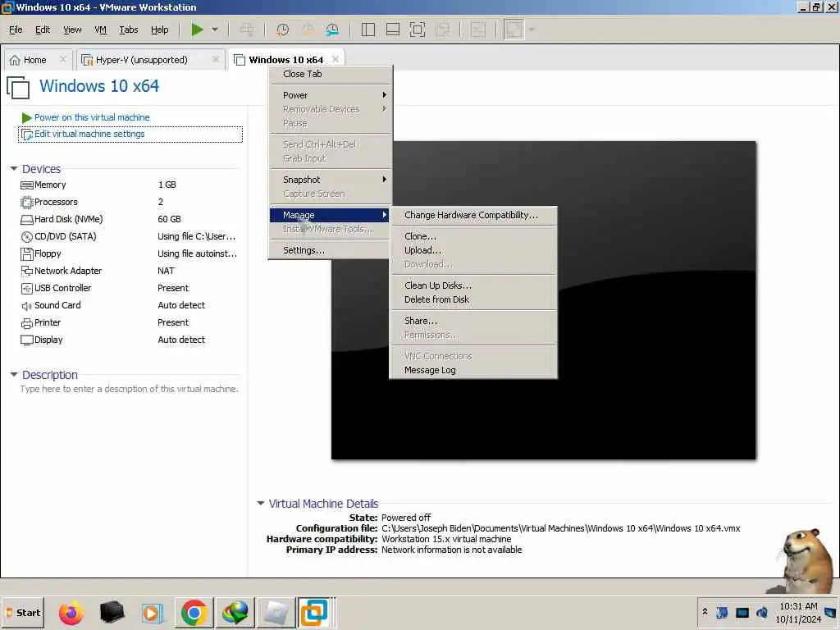Click the black VM console preview thumbnail
The width and height of the screenshot is (840, 630).
pos(543,300)
